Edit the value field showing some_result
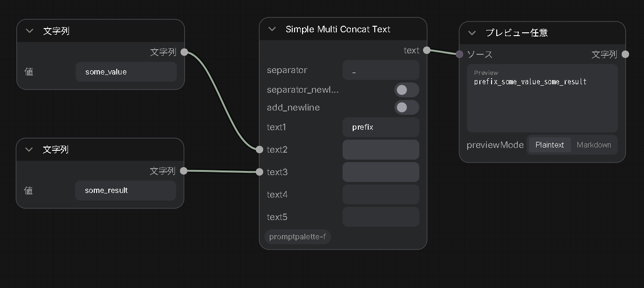This screenshot has width=644, height=288. 126,191
